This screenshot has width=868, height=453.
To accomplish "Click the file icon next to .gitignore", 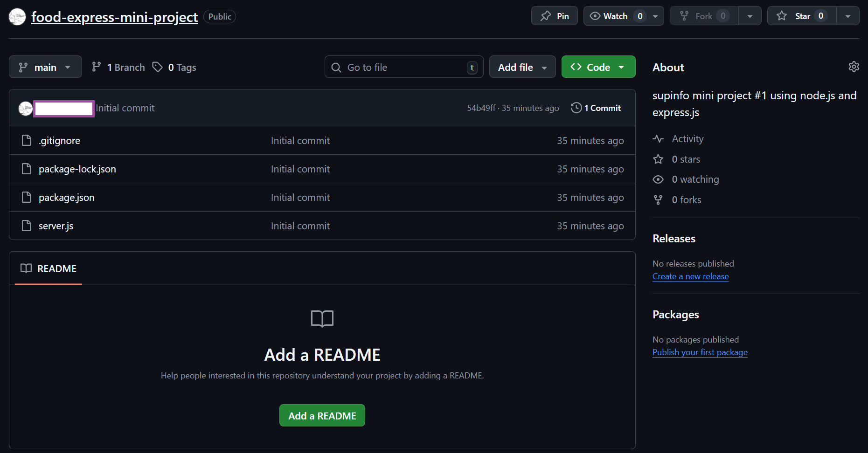I will (27, 140).
